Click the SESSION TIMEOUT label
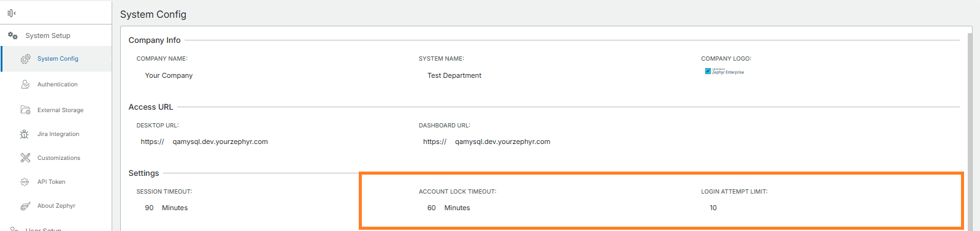Viewport: 980px width, 231px height. coord(164,191)
